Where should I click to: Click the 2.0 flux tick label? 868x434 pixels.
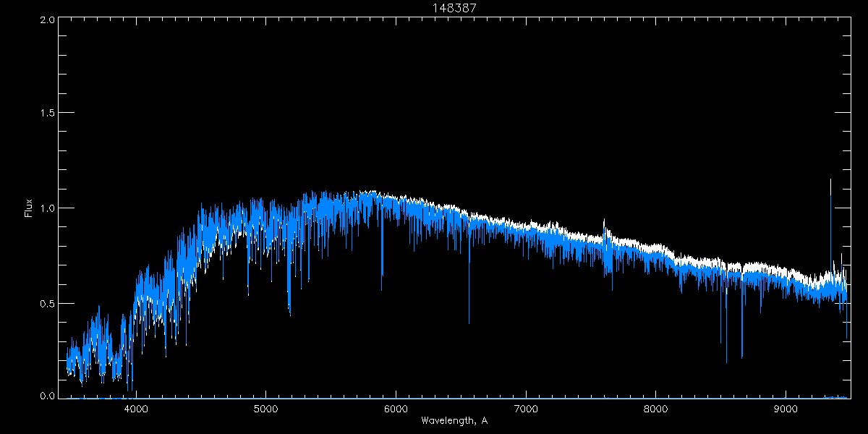click(x=46, y=20)
